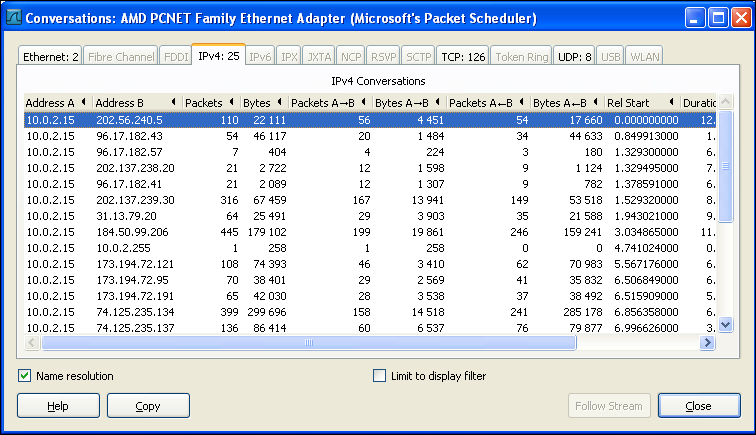
Task: Click the vertical scrollbar down arrow
Action: click(x=726, y=325)
